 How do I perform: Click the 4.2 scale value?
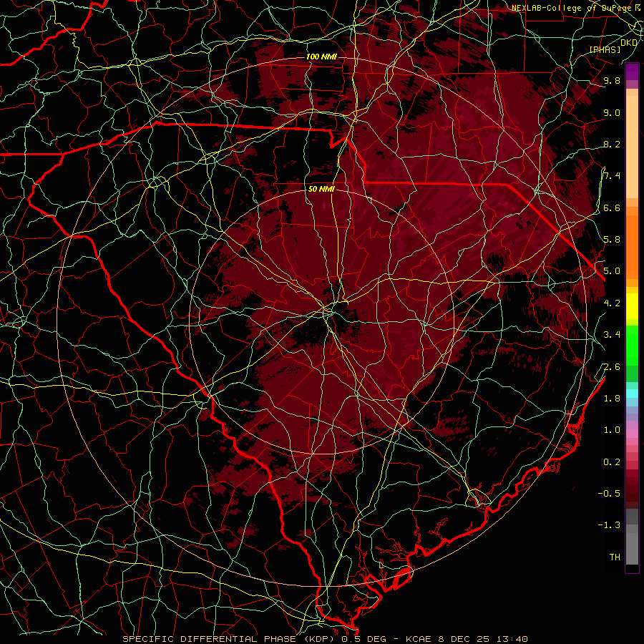[x=612, y=303]
